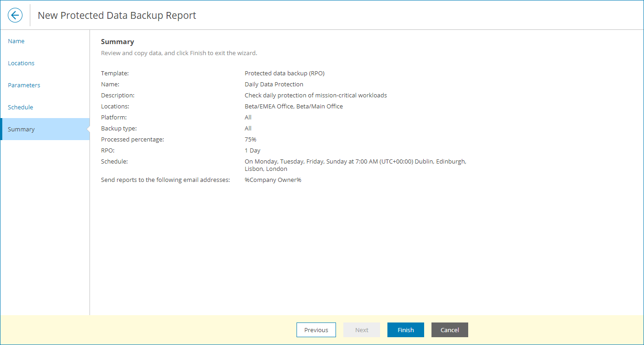This screenshot has width=644, height=345.
Task: Click the '75%' processed percentage value
Action: point(251,139)
